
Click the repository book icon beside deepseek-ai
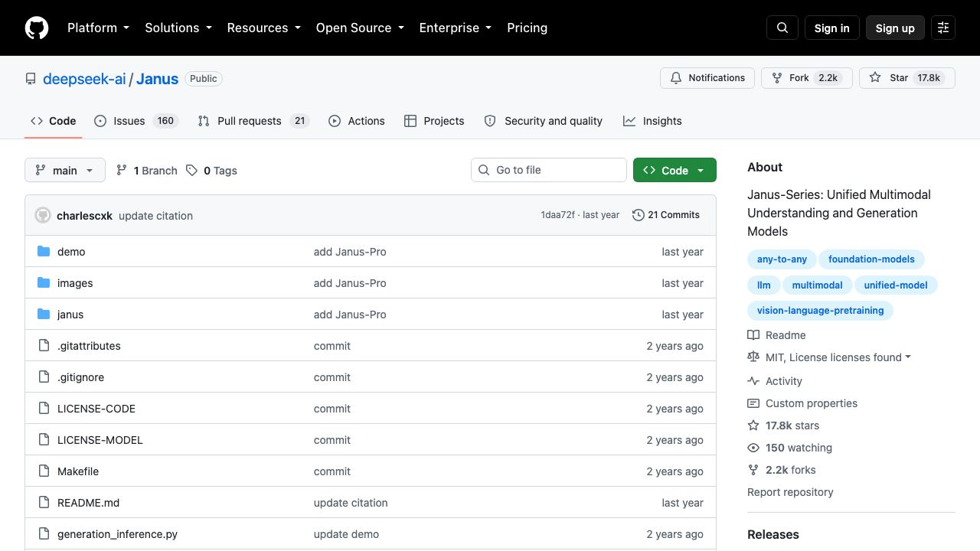coord(31,79)
